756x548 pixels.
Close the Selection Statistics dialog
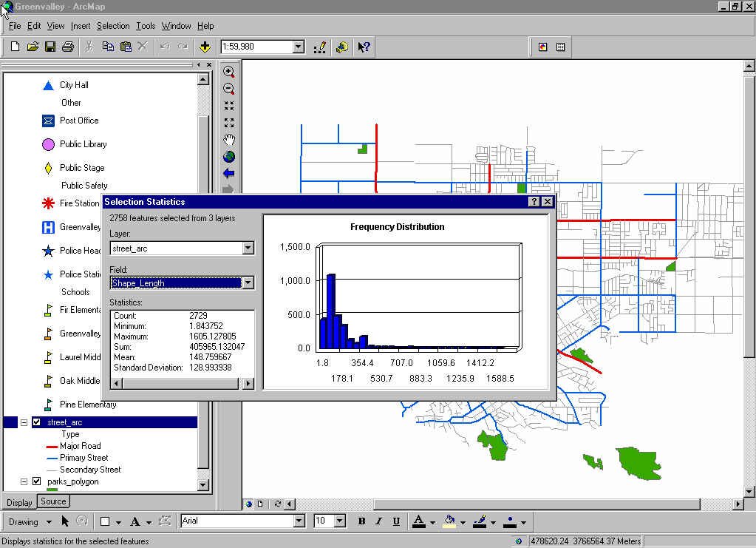(x=548, y=202)
